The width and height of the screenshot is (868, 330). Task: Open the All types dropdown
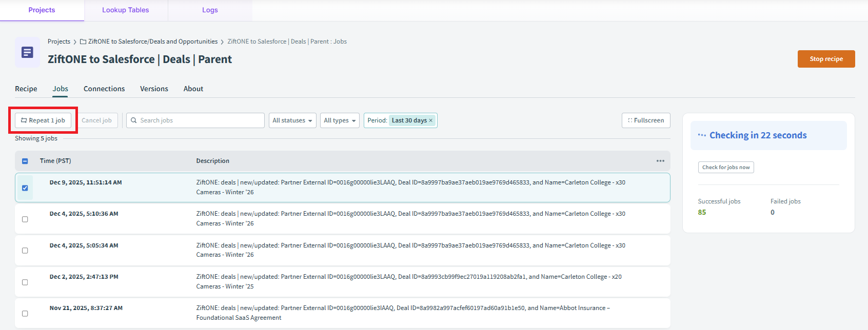pyautogui.click(x=340, y=120)
